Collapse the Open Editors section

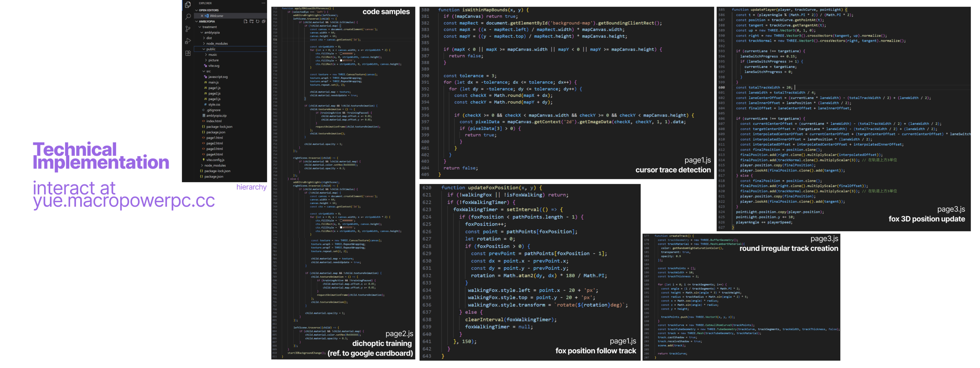point(197,10)
